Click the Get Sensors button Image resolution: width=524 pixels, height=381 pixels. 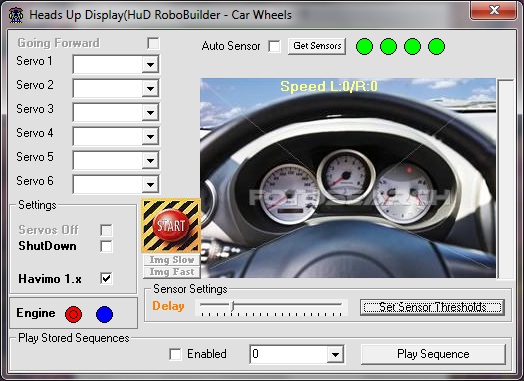point(317,46)
